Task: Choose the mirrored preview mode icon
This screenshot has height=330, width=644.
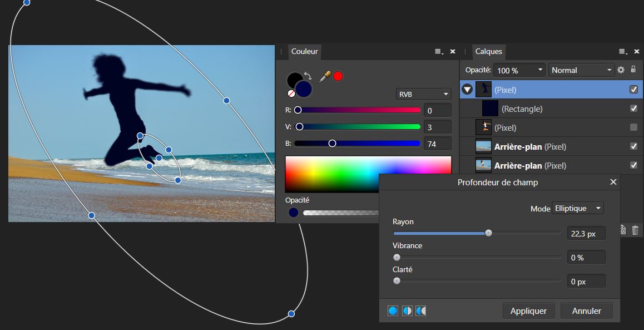Action: (421, 311)
